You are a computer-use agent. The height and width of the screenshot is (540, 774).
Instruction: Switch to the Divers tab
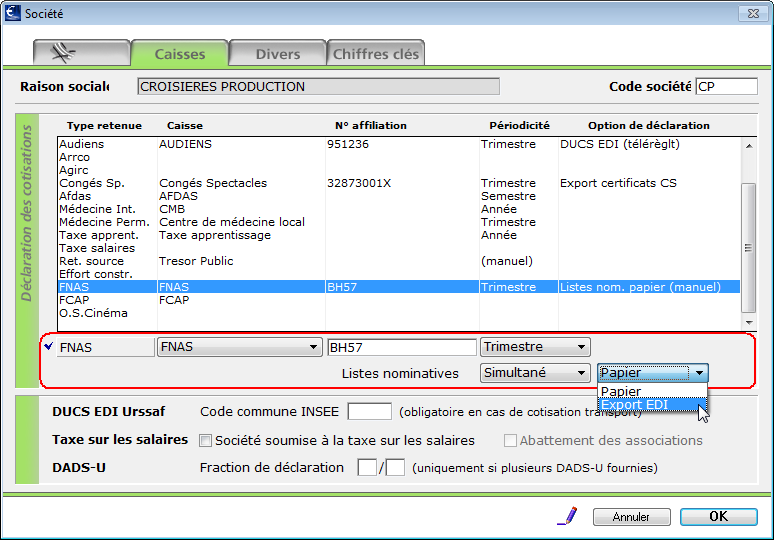pos(277,53)
